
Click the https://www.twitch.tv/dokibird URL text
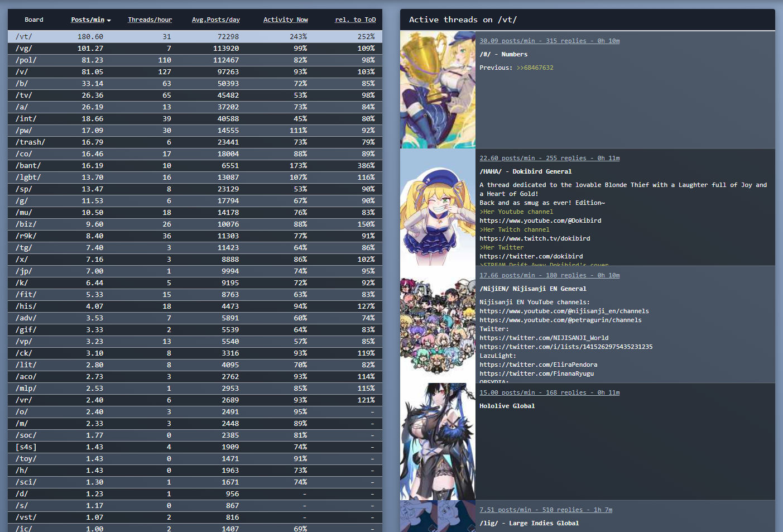[535, 238]
